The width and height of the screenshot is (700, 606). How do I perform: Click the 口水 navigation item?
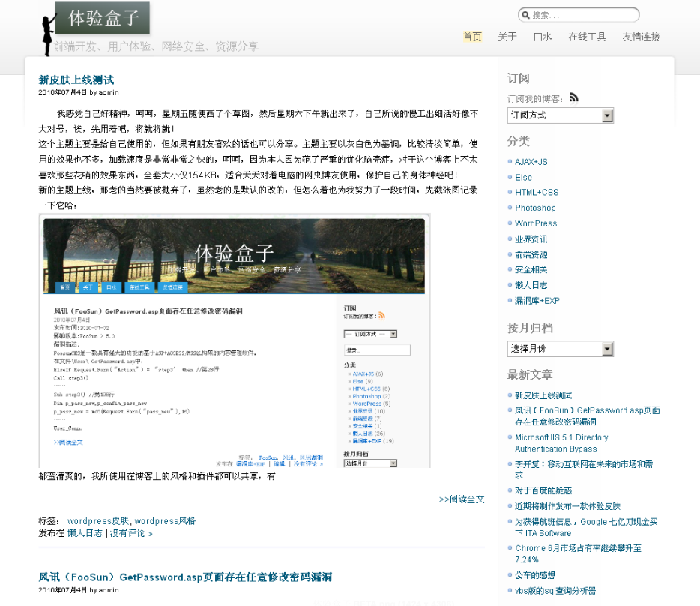click(543, 37)
